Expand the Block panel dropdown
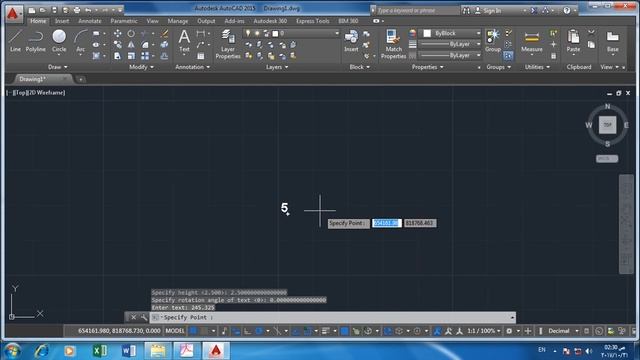640x360 pixels. [x=360, y=67]
